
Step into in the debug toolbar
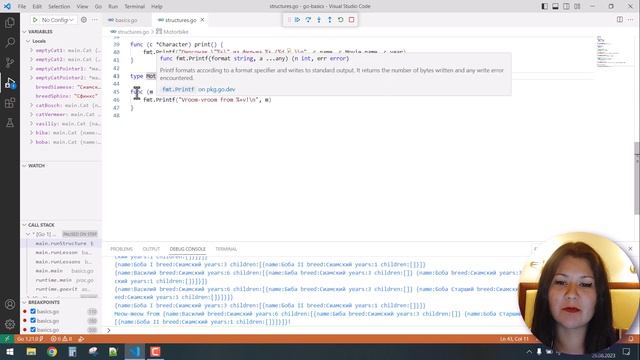pyautogui.click(x=319, y=20)
